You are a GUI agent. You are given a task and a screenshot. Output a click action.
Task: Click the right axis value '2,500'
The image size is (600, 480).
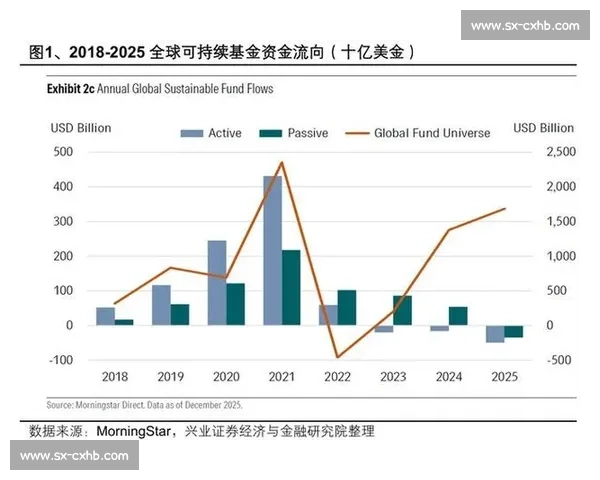[x=561, y=152]
